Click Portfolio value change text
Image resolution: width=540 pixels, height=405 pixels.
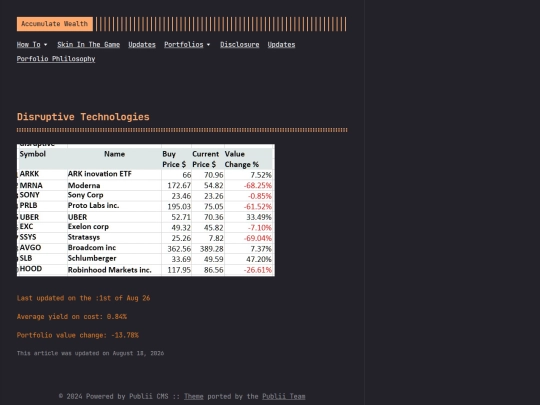click(78, 335)
